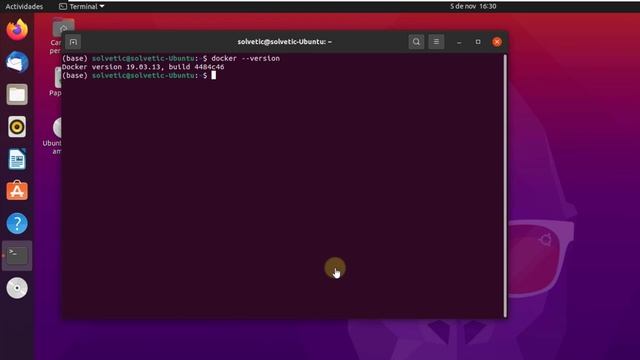The image size is (640, 360).
Task: Open Ubuntu Software store from dock
Action: click(x=17, y=191)
